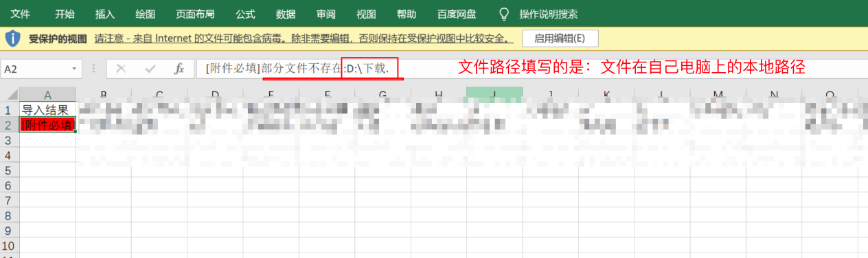Select row 9 header

click(x=10, y=231)
